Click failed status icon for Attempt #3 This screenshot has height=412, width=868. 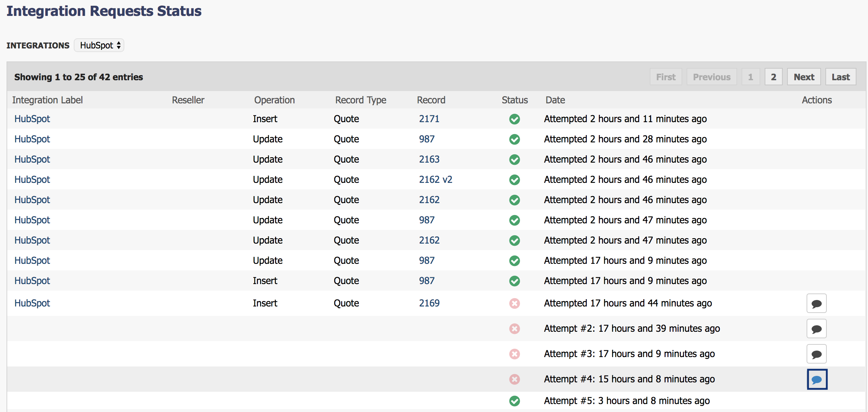[515, 354]
